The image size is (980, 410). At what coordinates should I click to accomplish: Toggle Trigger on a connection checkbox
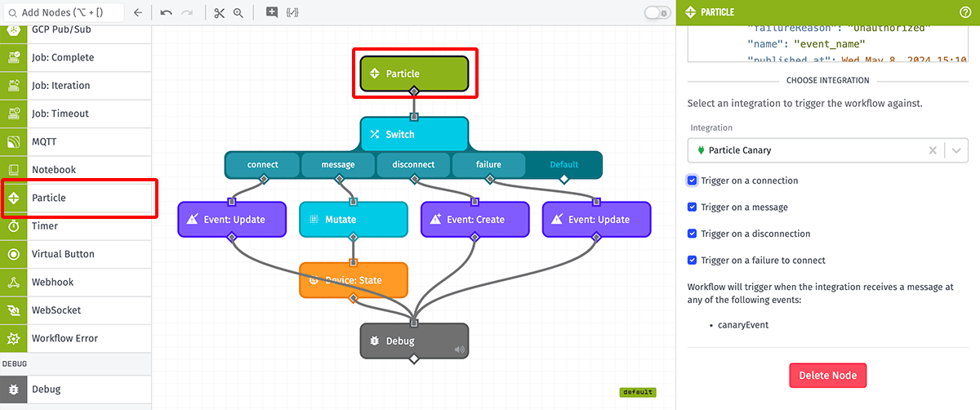(693, 180)
